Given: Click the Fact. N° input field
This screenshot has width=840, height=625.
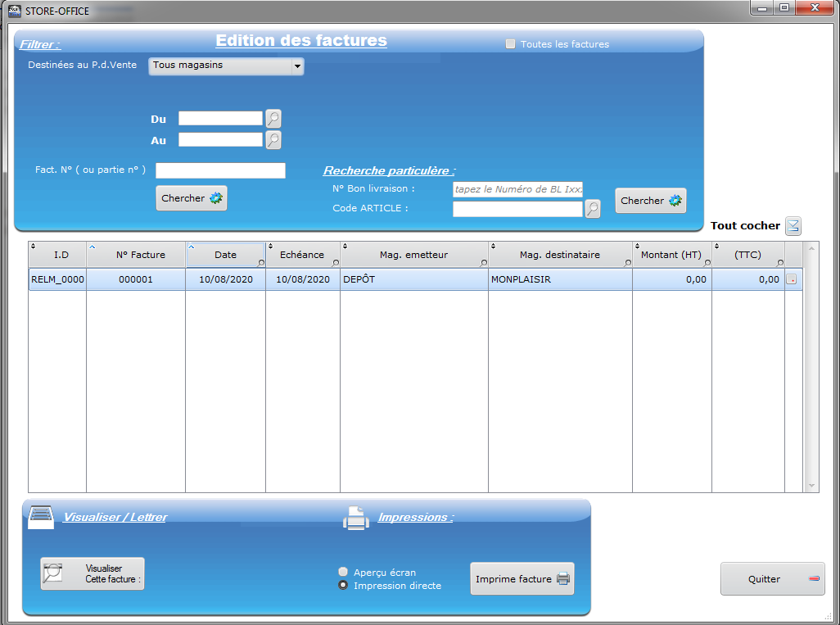Looking at the screenshot, I should [220, 170].
